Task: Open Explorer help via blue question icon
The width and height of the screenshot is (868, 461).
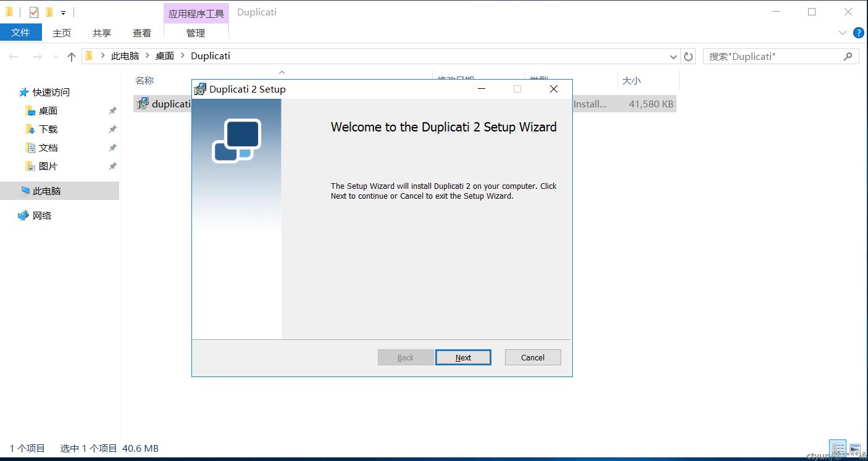Action: [x=858, y=33]
